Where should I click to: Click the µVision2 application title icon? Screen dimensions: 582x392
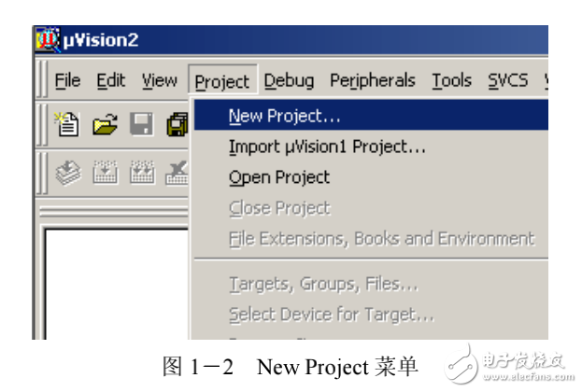tap(48, 41)
